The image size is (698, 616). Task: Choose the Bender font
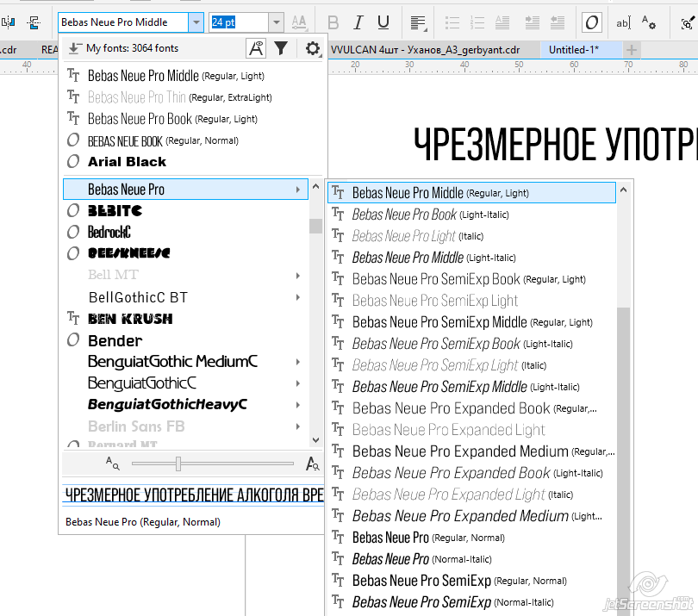[185, 340]
